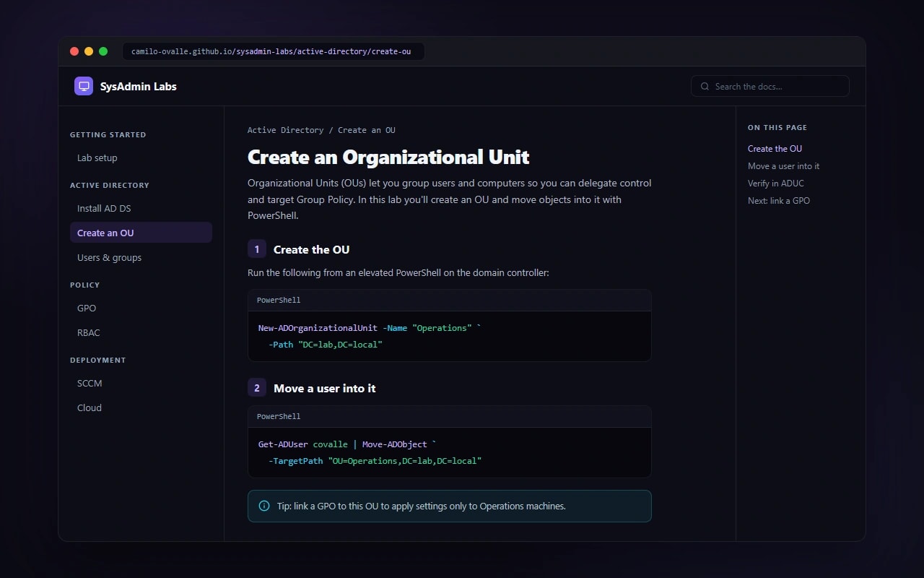The width and height of the screenshot is (924, 578).
Task: Jump to Next: link a GPO
Action: tap(778, 201)
